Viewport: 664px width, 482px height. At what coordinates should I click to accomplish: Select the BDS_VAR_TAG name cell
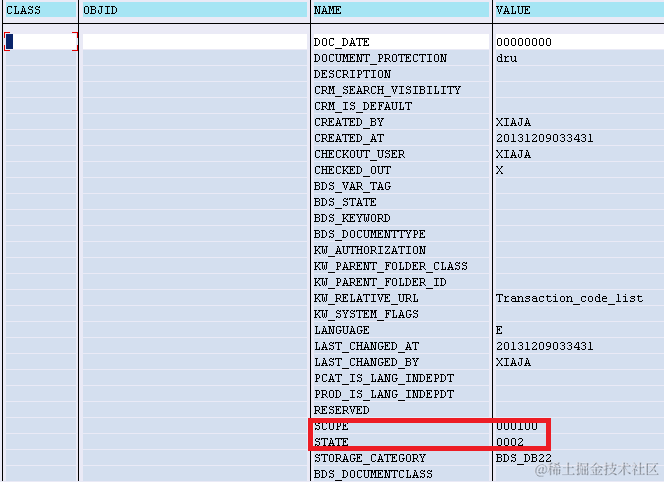401,186
